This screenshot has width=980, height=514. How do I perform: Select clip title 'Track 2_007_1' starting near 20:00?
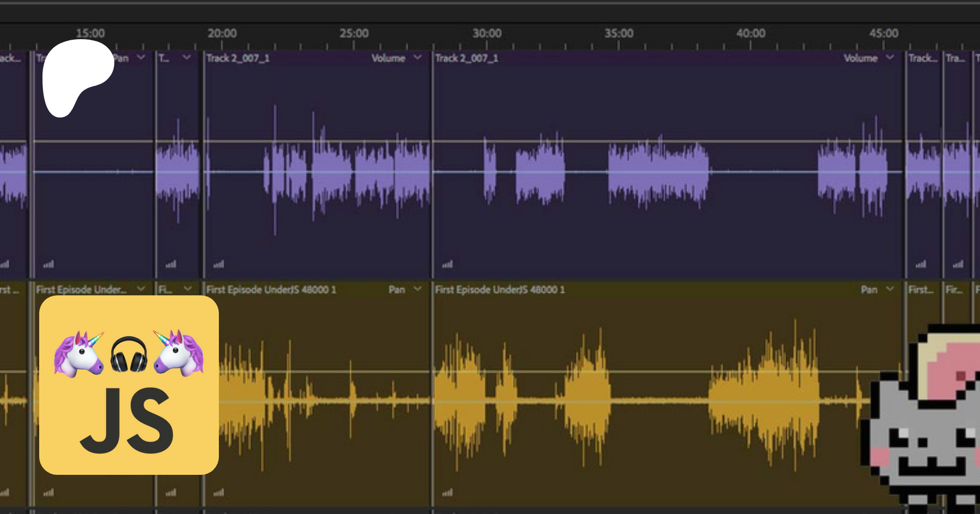coord(238,58)
